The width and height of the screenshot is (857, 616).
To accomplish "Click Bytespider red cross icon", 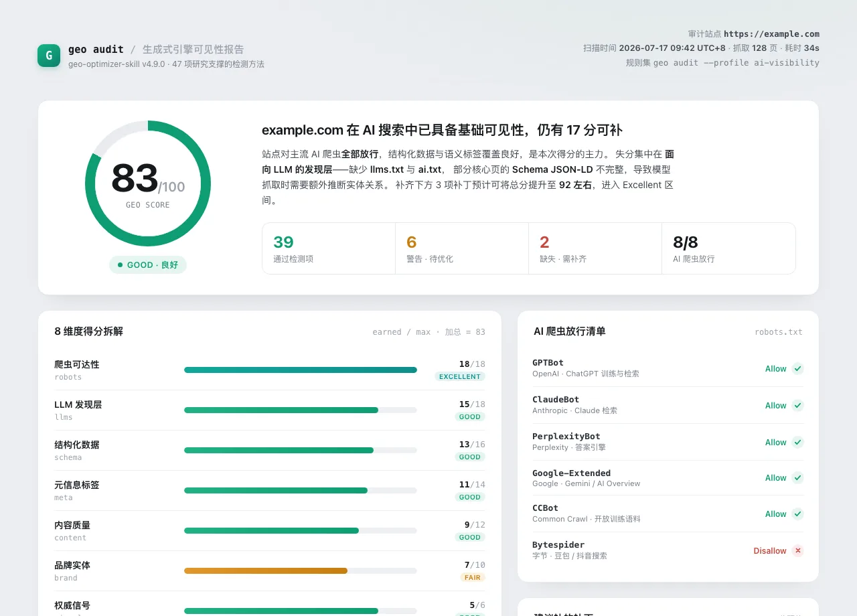I will coord(797,550).
